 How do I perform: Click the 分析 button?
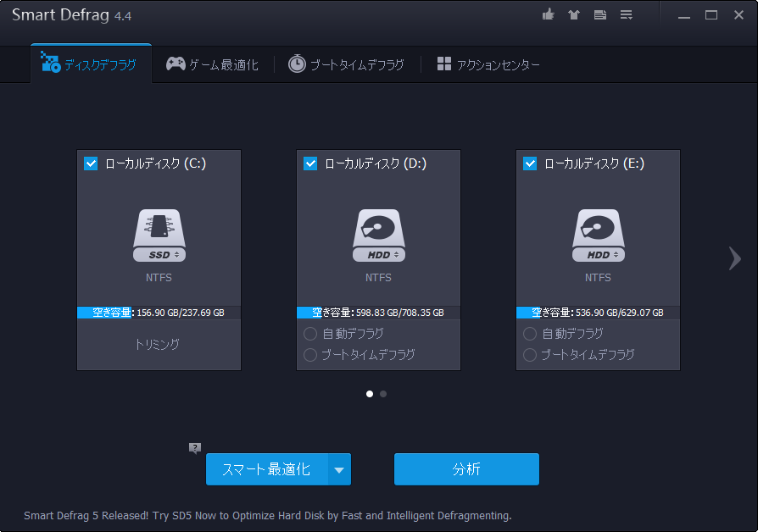pos(466,469)
